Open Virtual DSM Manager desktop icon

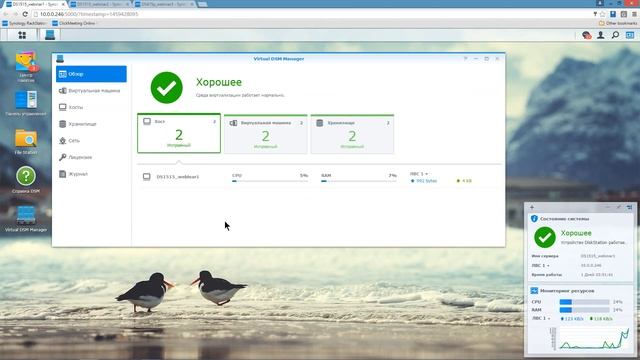click(x=26, y=219)
